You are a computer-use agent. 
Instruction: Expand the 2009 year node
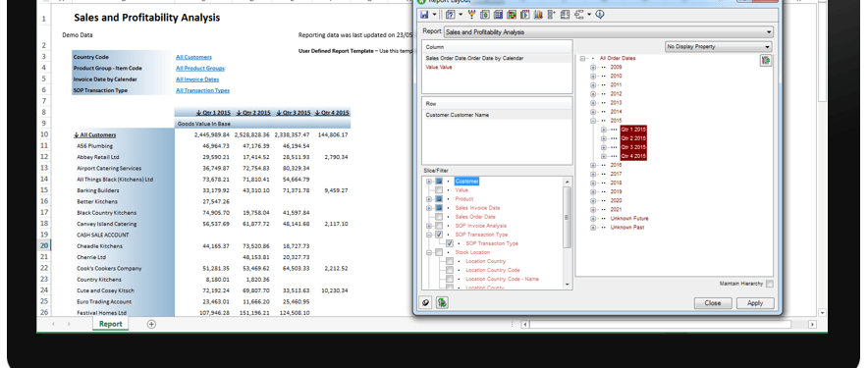pyautogui.click(x=593, y=67)
